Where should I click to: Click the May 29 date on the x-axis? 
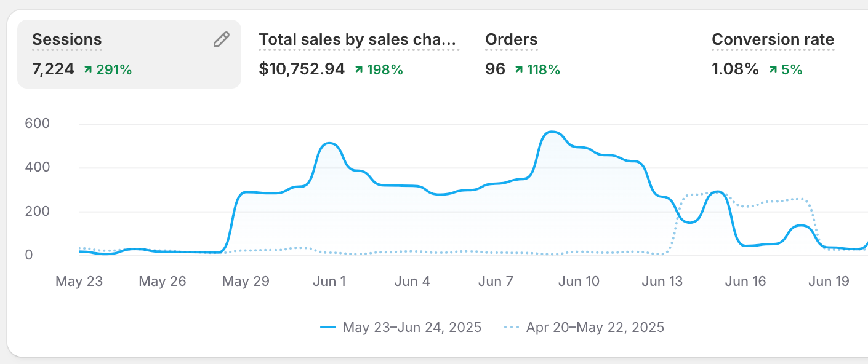coord(246,282)
